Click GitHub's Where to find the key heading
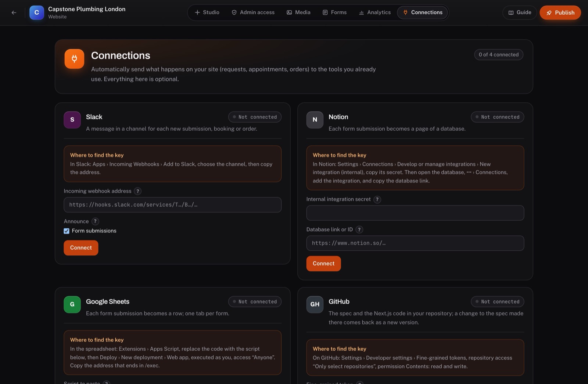The width and height of the screenshot is (588, 384). 339,349
